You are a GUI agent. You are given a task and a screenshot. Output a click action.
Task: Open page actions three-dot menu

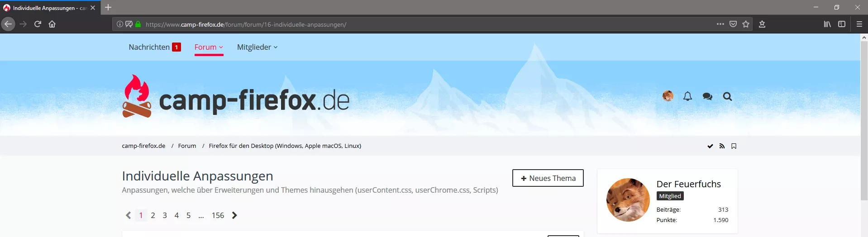pyautogui.click(x=720, y=24)
